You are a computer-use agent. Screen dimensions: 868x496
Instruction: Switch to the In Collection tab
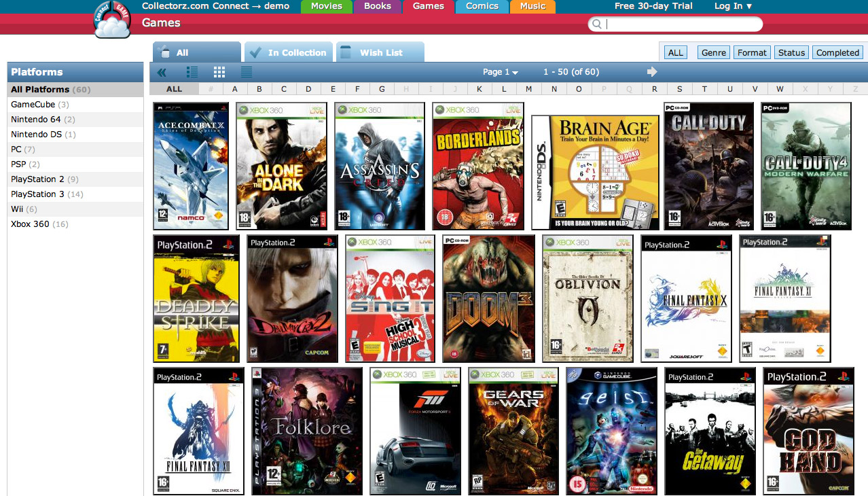[x=289, y=52]
